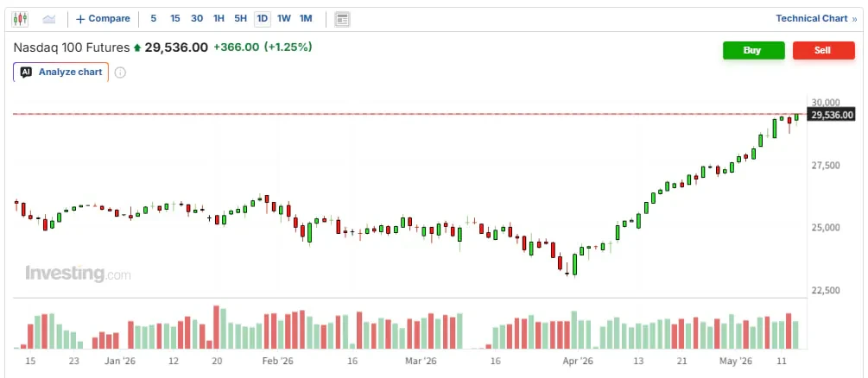Select the candlestick chart type icon

coord(20,19)
